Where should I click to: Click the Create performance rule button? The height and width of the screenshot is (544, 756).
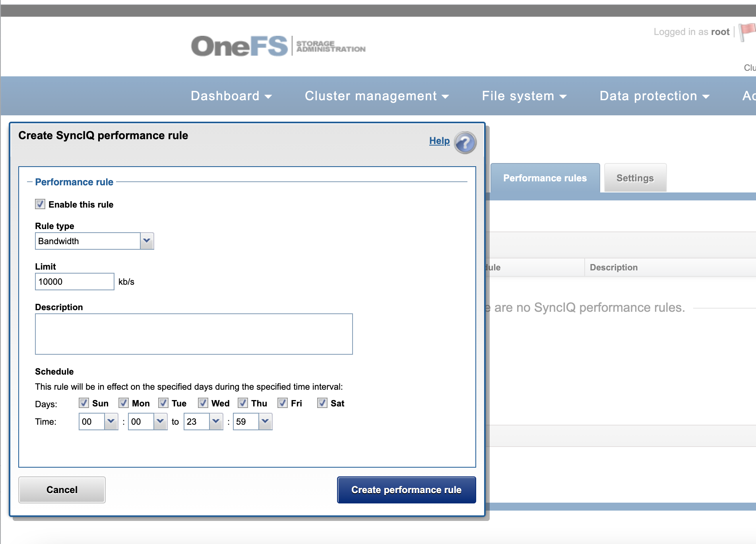click(406, 490)
